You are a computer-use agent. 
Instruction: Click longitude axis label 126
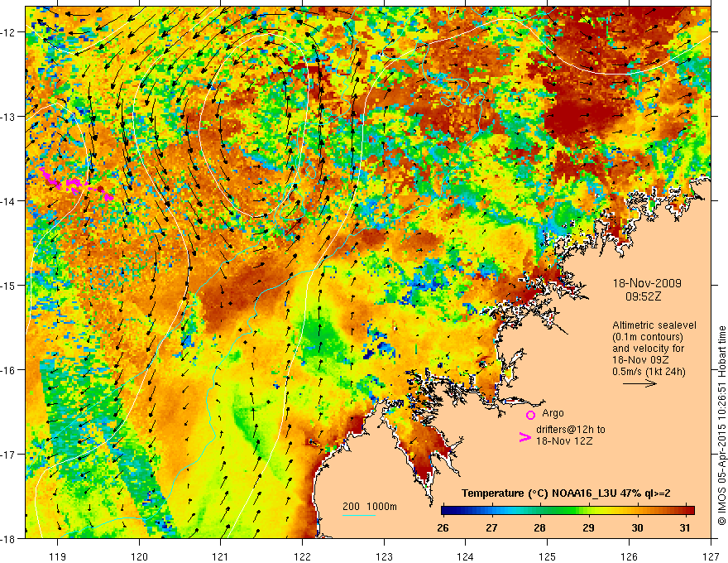coord(629,556)
